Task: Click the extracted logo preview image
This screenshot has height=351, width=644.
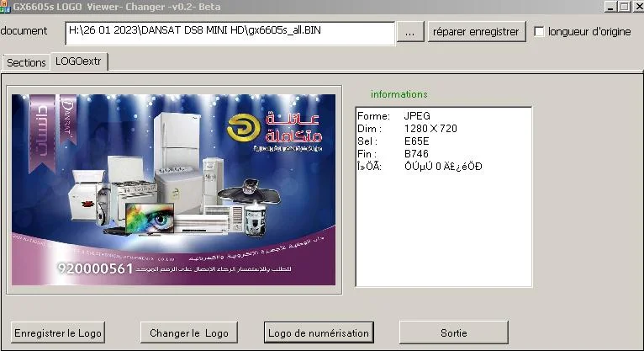Action: point(174,189)
